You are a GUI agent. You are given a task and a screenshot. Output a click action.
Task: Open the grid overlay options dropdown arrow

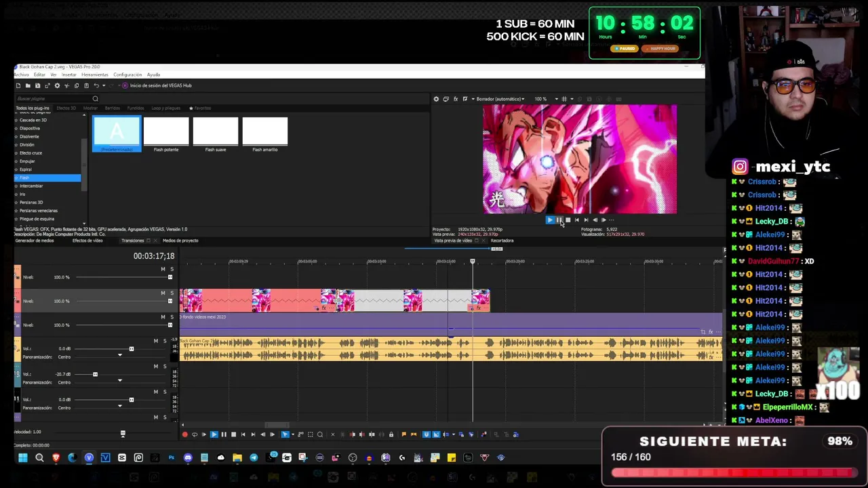pos(572,99)
